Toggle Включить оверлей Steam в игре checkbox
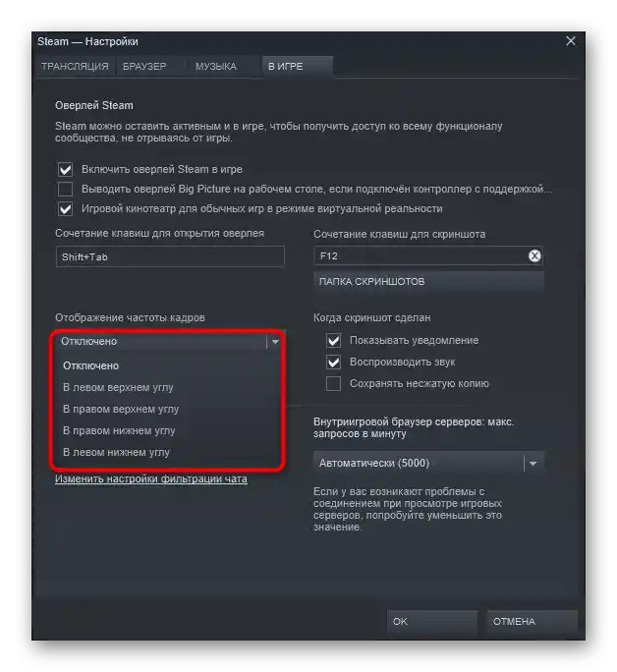Viewport: 617px width, 672px height. (65, 169)
